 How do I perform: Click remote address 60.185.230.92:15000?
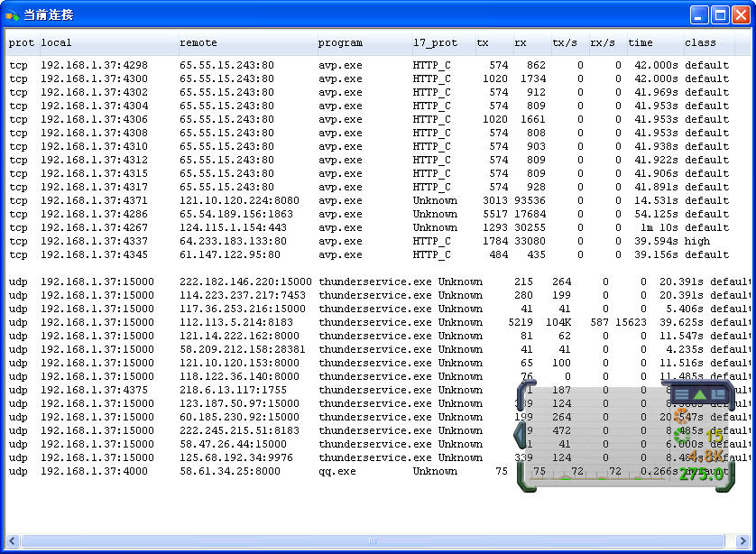point(239,416)
